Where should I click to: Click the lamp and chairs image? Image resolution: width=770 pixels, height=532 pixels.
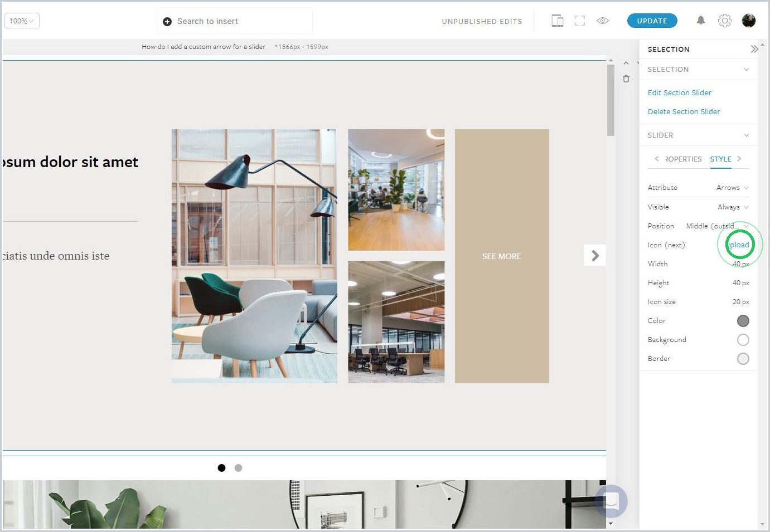(254, 256)
